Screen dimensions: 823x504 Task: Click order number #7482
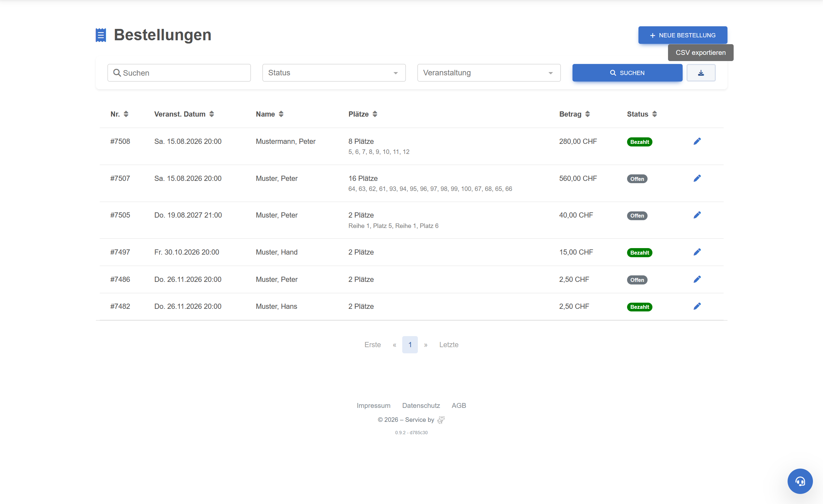point(120,307)
